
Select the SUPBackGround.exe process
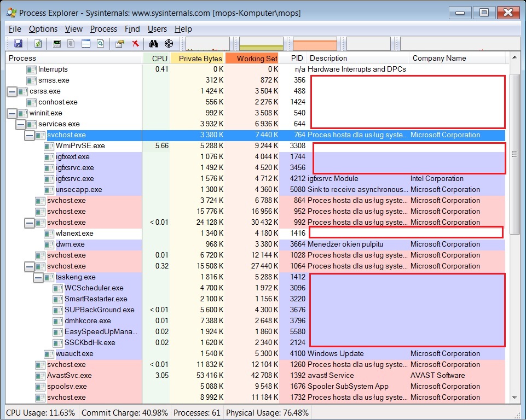point(255,310)
